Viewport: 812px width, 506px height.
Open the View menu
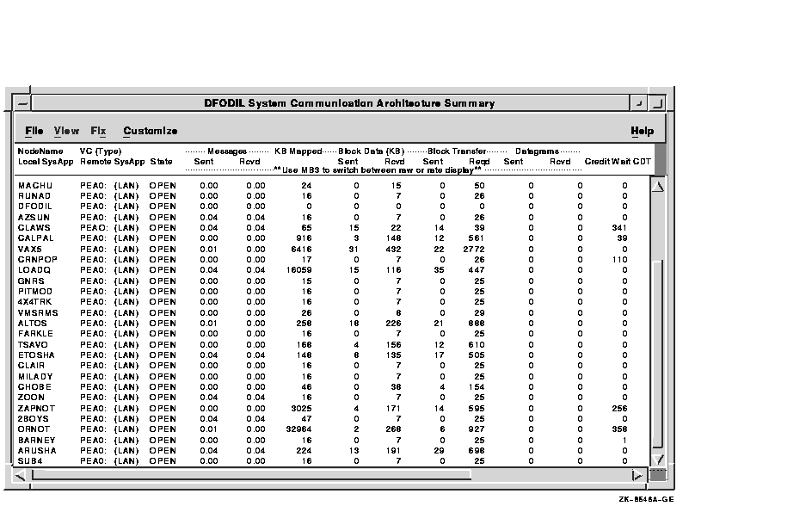pos(66,132)
